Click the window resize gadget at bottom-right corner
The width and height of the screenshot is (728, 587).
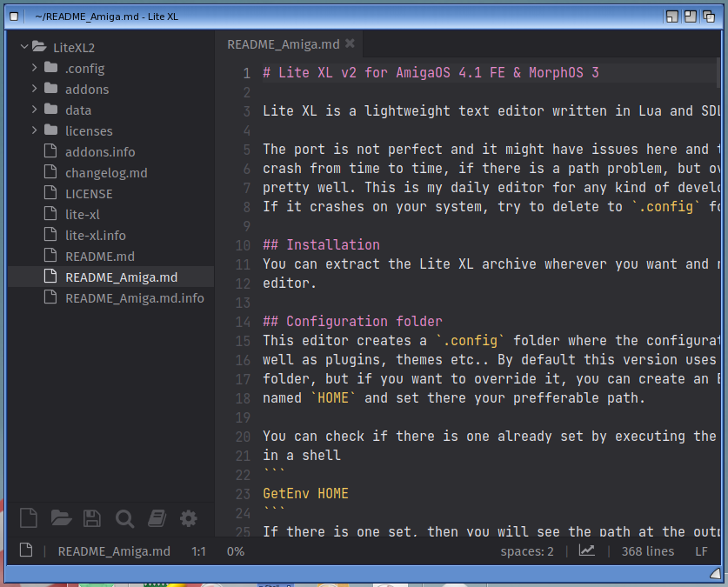pyautogui.click(x=714, y=572)
